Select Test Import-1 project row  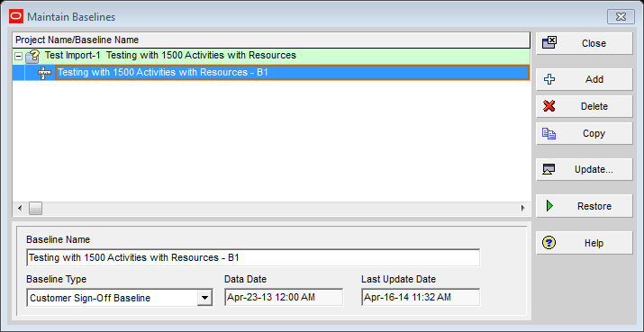[x=271, y=56]
